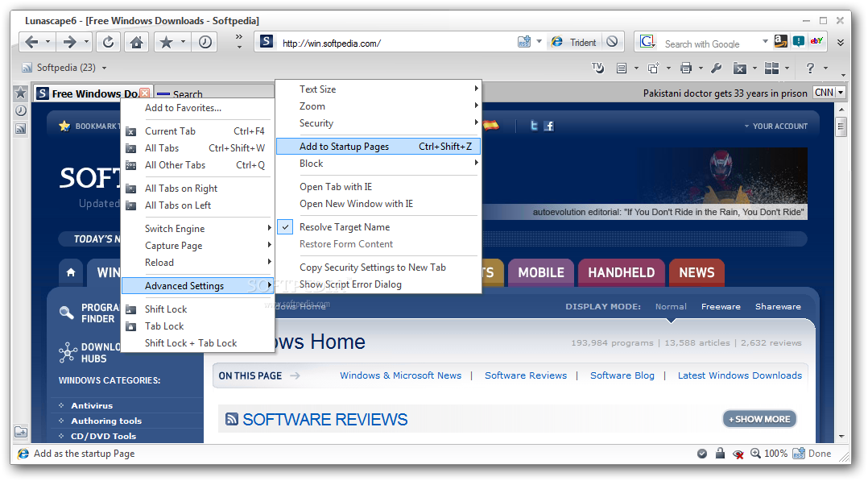Expand the Block submenu
Image resolution: width=868 pixels, height=481 pixels.
(x=378, y=164)
